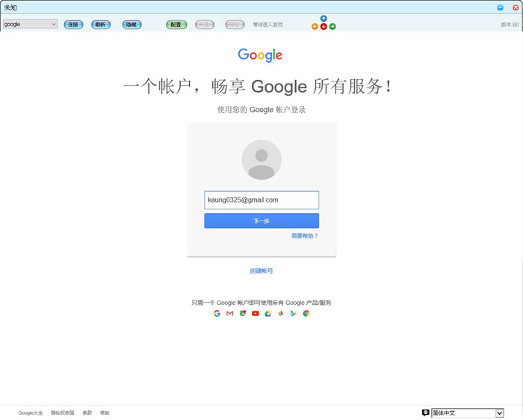This screenshot has height=420, width=523.
Task: Open 配置 settings from the toolbar
Action: [176, 25]
